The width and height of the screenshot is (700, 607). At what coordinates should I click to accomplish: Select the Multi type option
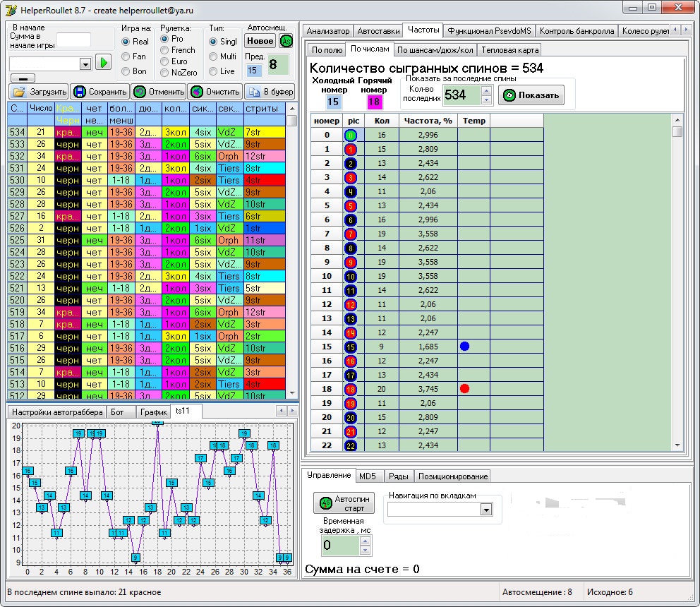click(213, 56)
